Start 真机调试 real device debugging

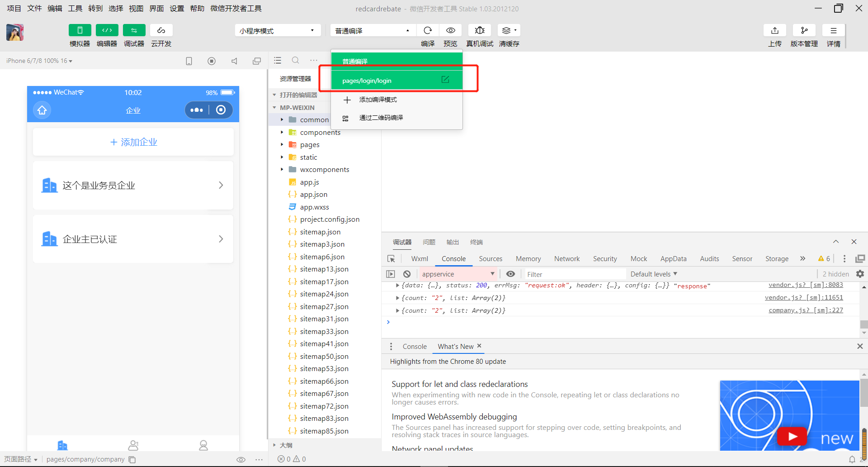coord(480,30)
